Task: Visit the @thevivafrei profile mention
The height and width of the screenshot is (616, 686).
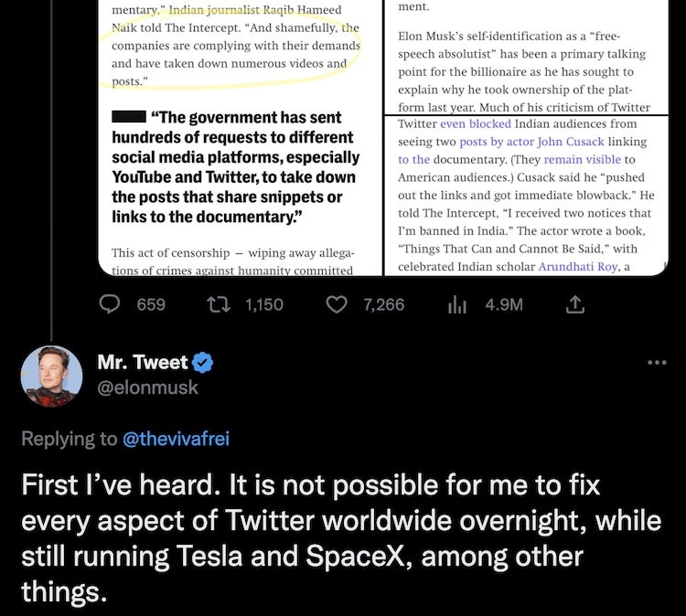Action: pyautogui.click(x=176, y=440)
